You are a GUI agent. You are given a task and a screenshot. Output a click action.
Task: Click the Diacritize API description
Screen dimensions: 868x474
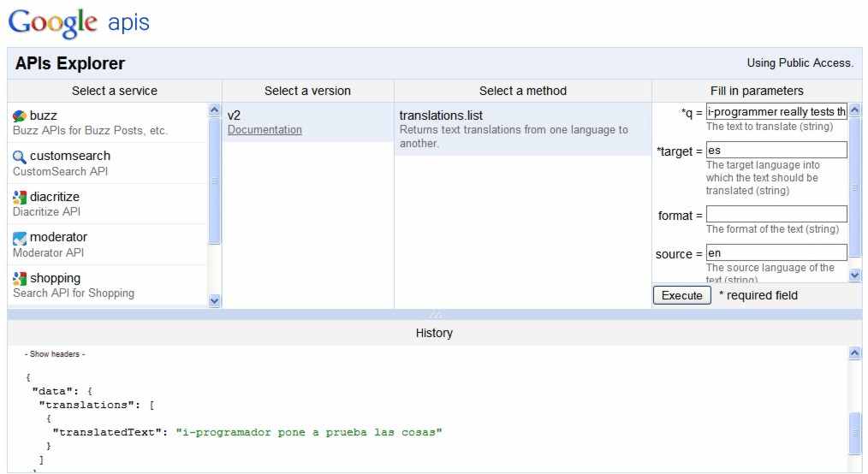(x=46, y=212)
